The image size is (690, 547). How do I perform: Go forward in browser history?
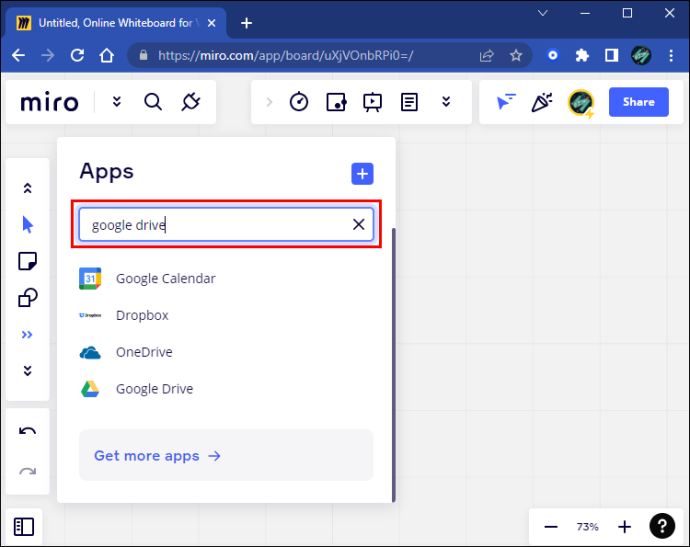coord(48,55)
